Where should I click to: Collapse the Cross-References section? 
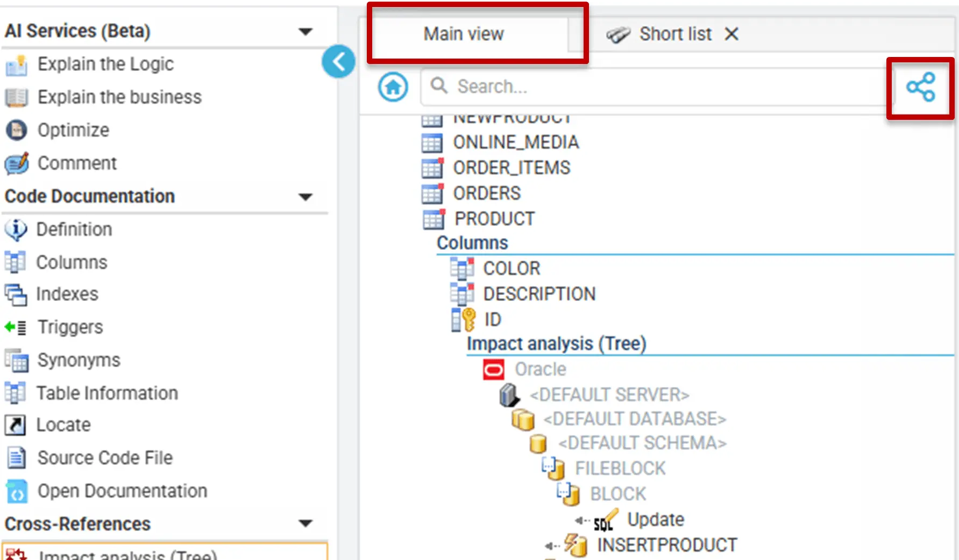(x=306, y=523)
